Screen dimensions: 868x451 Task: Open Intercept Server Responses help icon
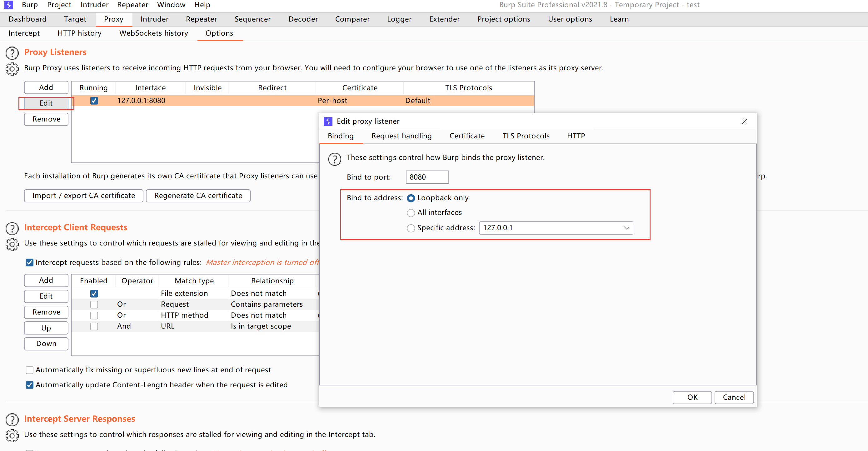coord(12,420)
